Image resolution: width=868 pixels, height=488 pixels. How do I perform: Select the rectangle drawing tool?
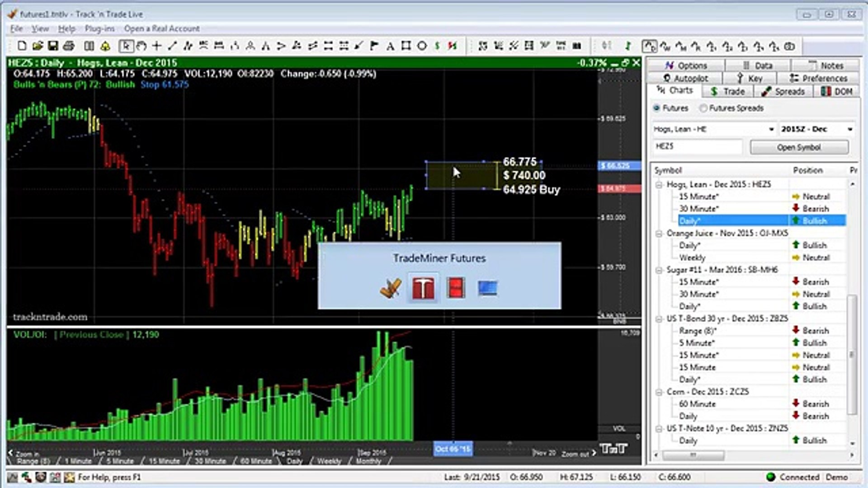pyautogui.click(x=406, y=46)
